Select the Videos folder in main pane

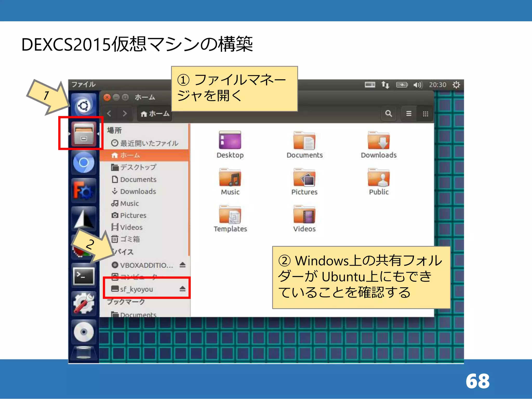coord(304,218)
